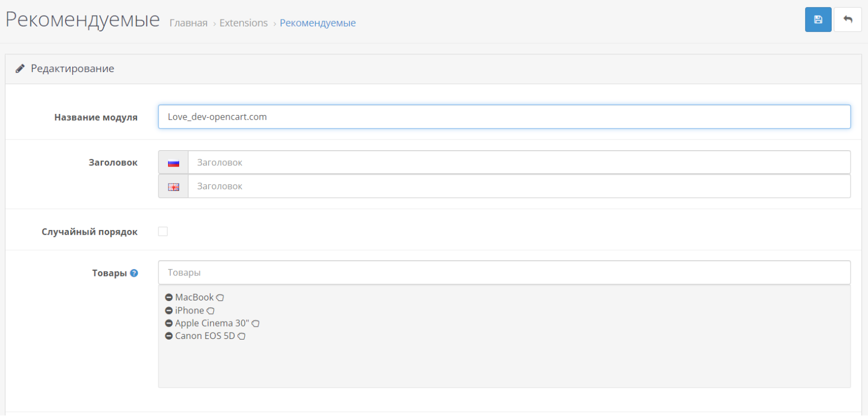Remove Canon EOS 5D via minus icon
This screenshot has width=868, height=416.
[169, 336]
